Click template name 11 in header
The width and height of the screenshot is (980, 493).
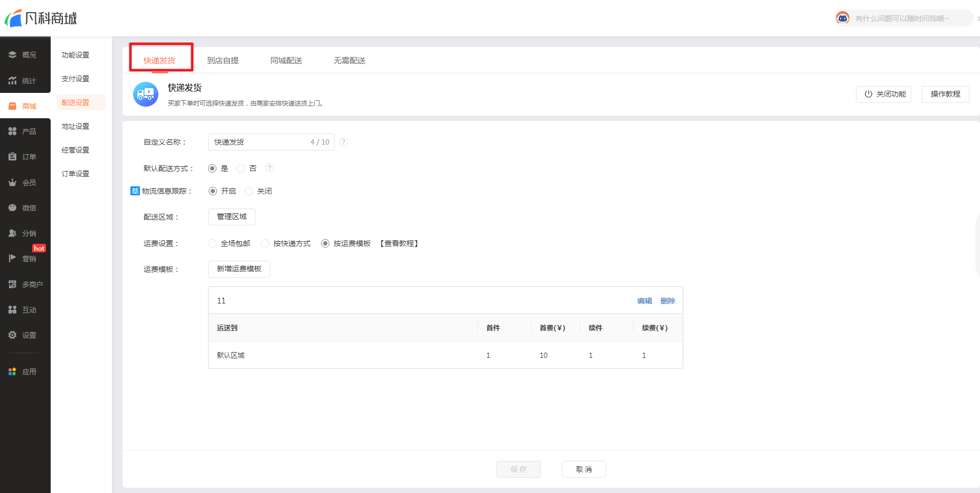(x=221, y=301)
